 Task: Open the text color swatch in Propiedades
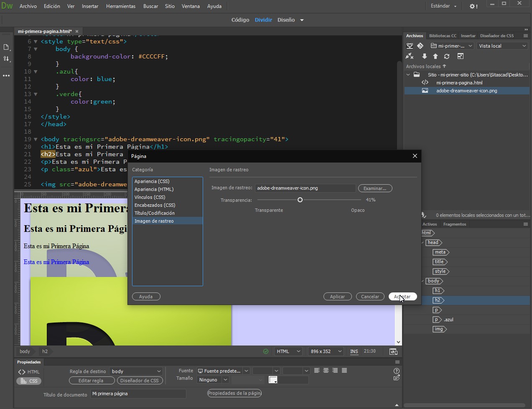(x=273, y=380)
